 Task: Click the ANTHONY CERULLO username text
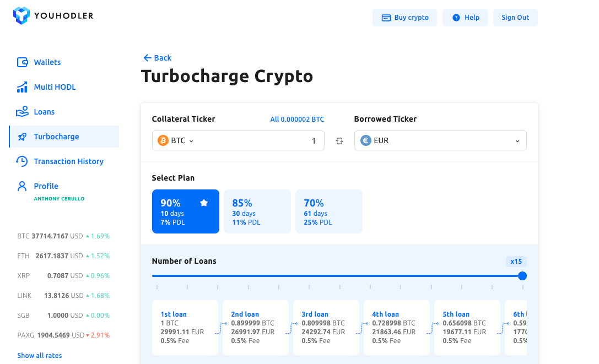pos(59,199)
